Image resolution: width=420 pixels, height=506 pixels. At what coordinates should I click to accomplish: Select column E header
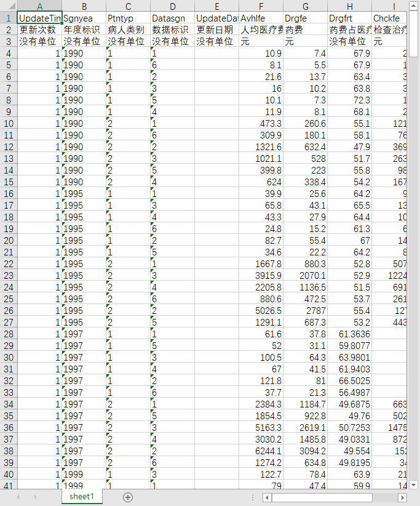coord(217,6)
